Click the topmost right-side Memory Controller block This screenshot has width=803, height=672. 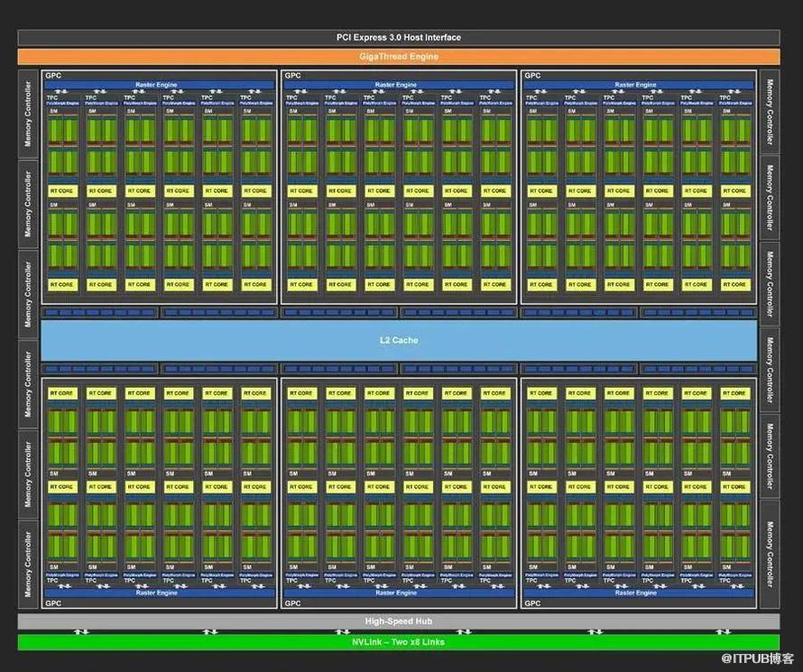(770, 112)
